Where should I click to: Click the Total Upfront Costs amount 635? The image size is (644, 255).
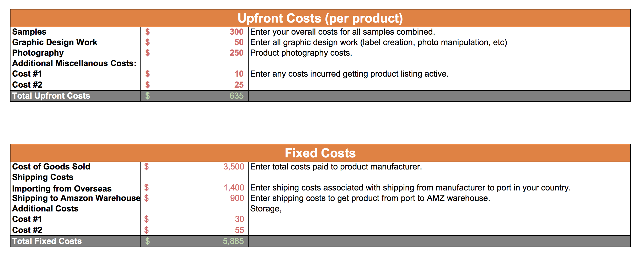pos(194,96)
